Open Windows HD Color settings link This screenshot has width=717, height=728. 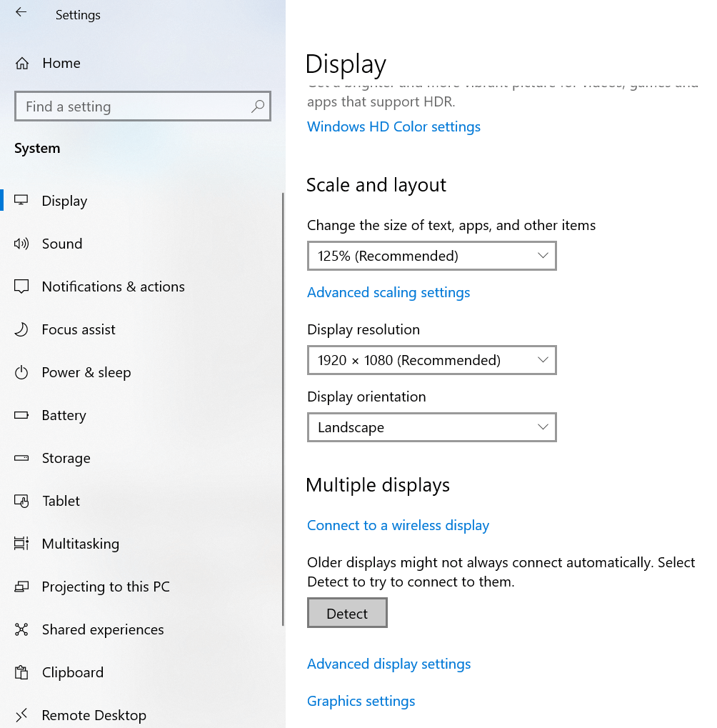pos(393,126)
